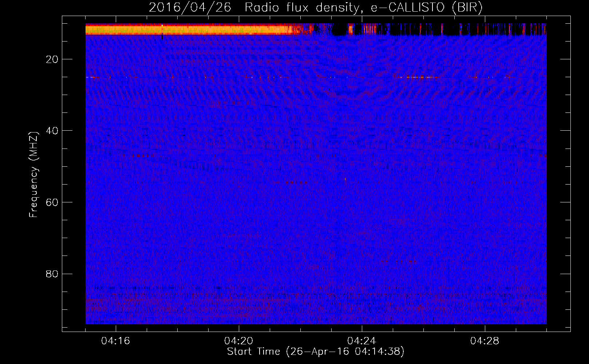Screen dimensions: 589x364
Task: Click the 60 MHz frequency tick label
Action: 52,202
